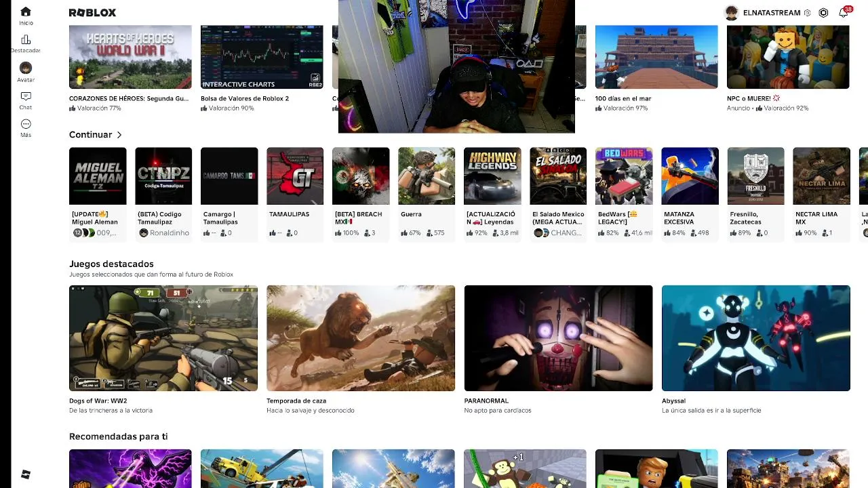Image resolution: width=868 pixels, height=488 pixels.
Task: Open the Juegos destacados heading
Action: pyautogui.click(x=111, y=264)
